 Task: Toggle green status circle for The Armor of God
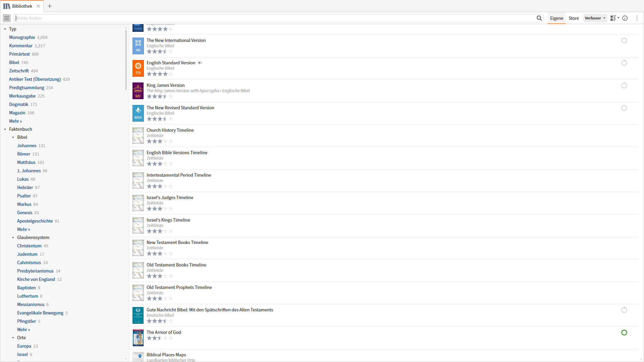[624, 333]
